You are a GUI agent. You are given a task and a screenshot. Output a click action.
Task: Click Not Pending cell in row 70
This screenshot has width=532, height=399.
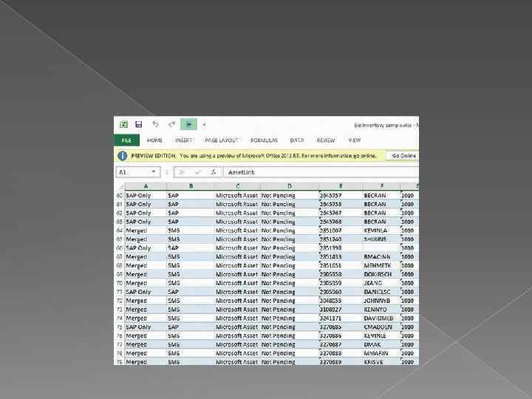(x=290, y=283)
